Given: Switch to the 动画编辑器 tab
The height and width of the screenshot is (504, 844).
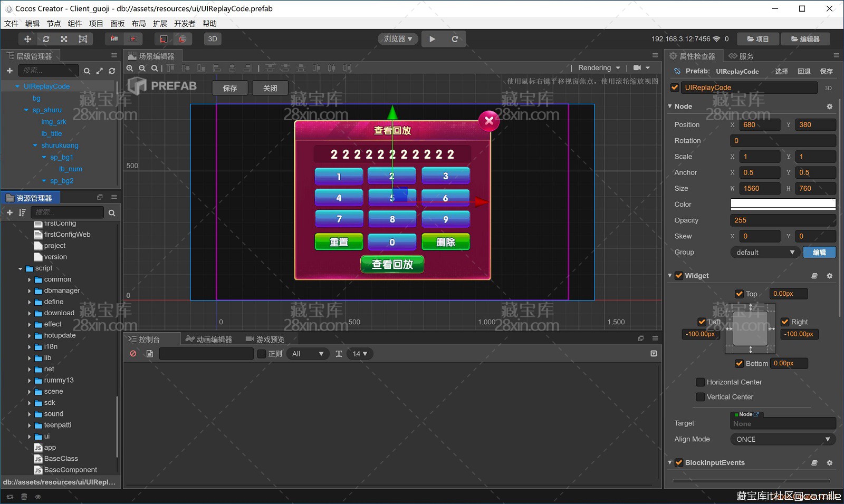Looking at the screenshot, I should coord(209,339).
